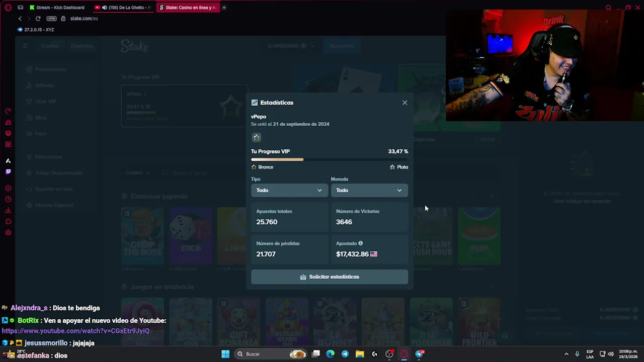Open OBS Studio taskbar icon
Viewport: 644px width, 362px height.
point(389,354)
